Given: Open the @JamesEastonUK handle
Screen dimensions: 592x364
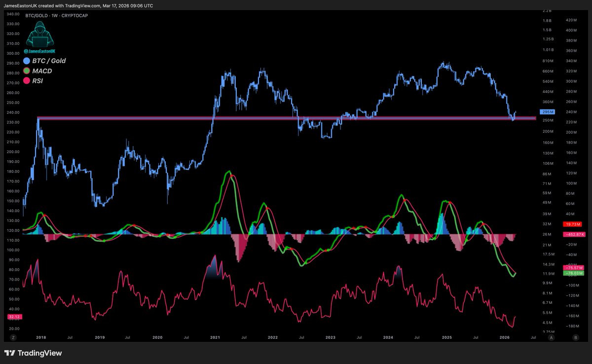Looking at the screenshot, I should [39, 51].
